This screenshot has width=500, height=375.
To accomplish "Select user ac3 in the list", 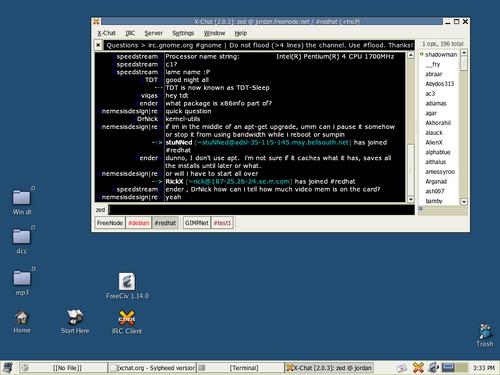I will coord(430,93).
